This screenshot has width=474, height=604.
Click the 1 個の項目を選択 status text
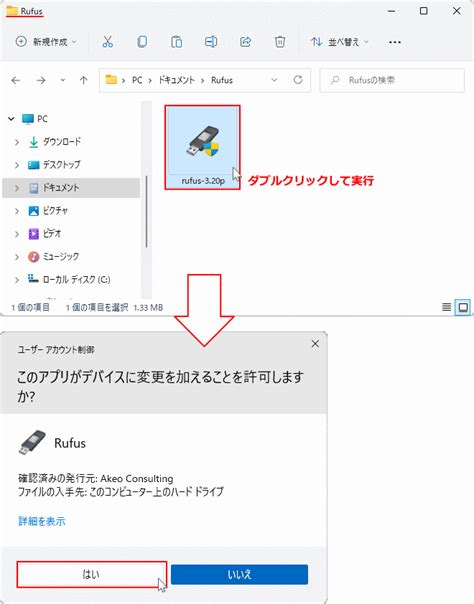tap(97, 307)
